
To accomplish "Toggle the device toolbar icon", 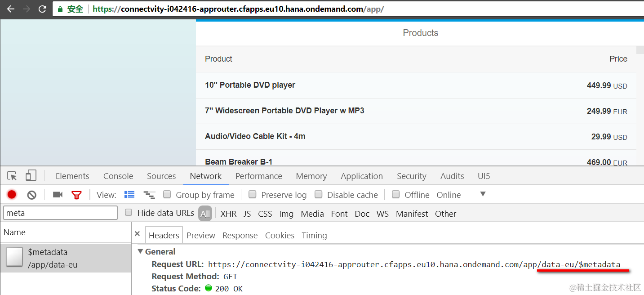I will coord(31,175).
